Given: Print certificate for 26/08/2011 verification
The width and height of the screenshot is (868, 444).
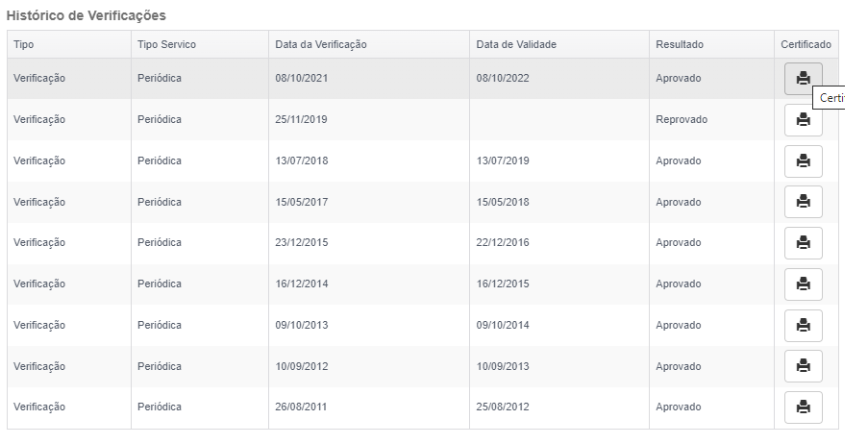Looking at the screenshot, I should click(804, 407).
